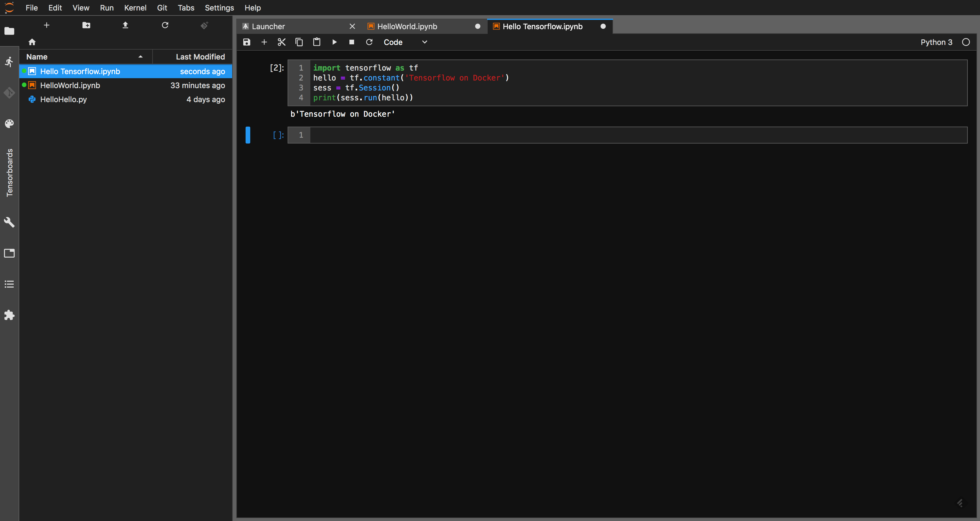Open the cell type Code dropdown
980x521 pixels.
pyautogui.click(x=405, y=42)
